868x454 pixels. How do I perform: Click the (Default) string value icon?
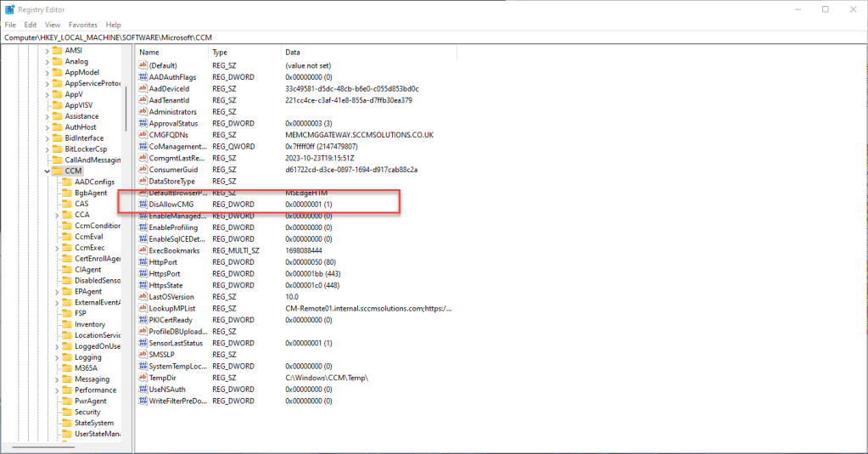pos(143,65)
